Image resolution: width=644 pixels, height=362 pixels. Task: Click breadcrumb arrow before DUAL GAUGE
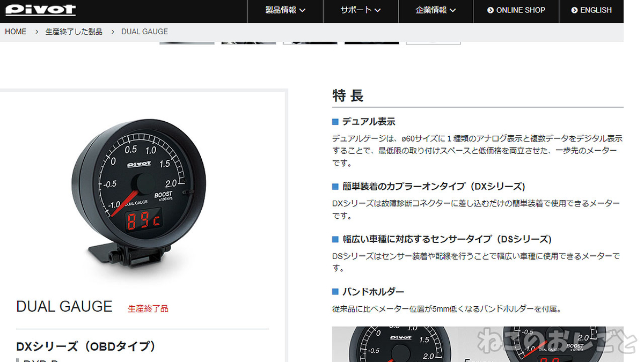click(x=113, y=32)
